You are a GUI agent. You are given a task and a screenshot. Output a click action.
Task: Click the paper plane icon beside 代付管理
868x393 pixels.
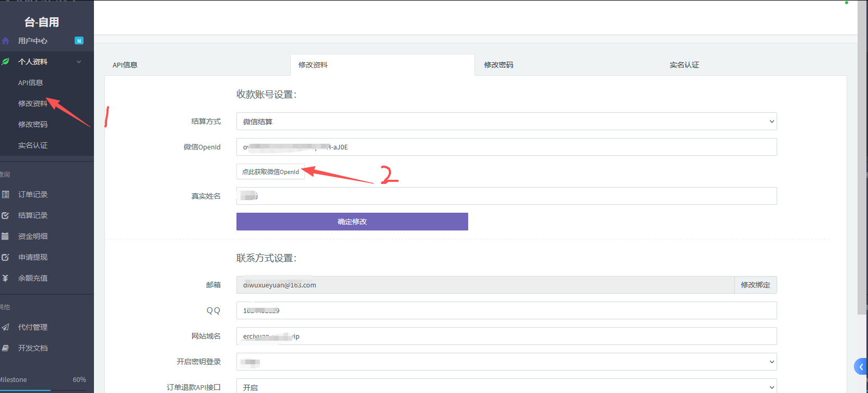pyautogui.click(x=6, y=327)
